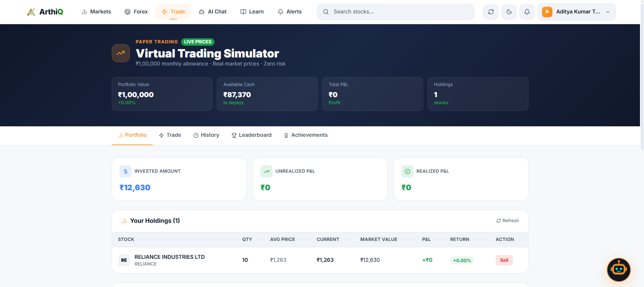Open RELIANCE INDUSTRIES LTD holding
Image resolution: width=644 pixels, height=287 pixels.
tap(169, 257)
